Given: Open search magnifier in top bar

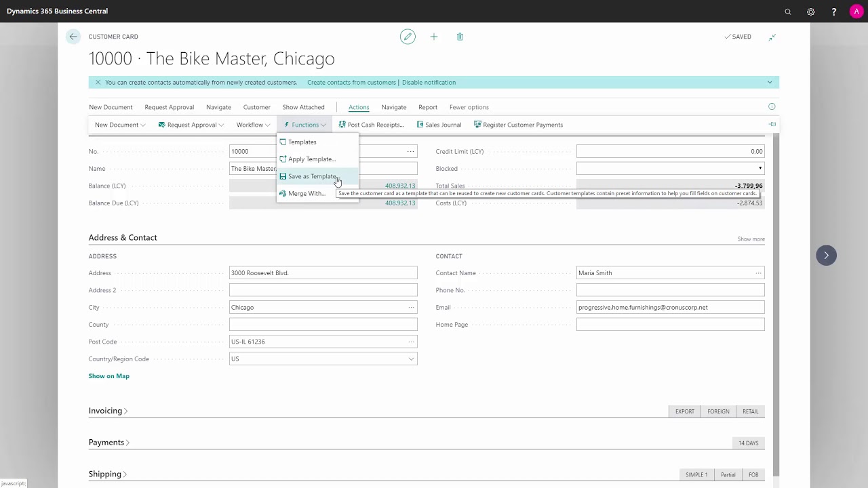Looking at the screenshot, I should click(x=788, y=12).
